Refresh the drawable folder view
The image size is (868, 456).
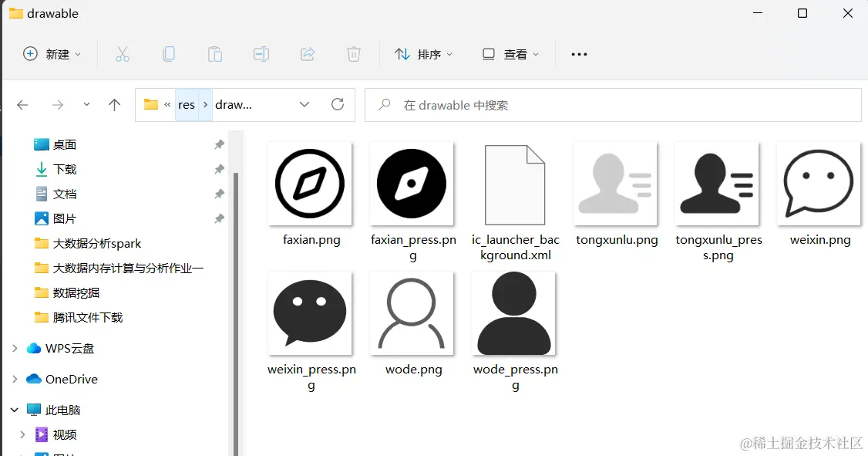(338, 104)
